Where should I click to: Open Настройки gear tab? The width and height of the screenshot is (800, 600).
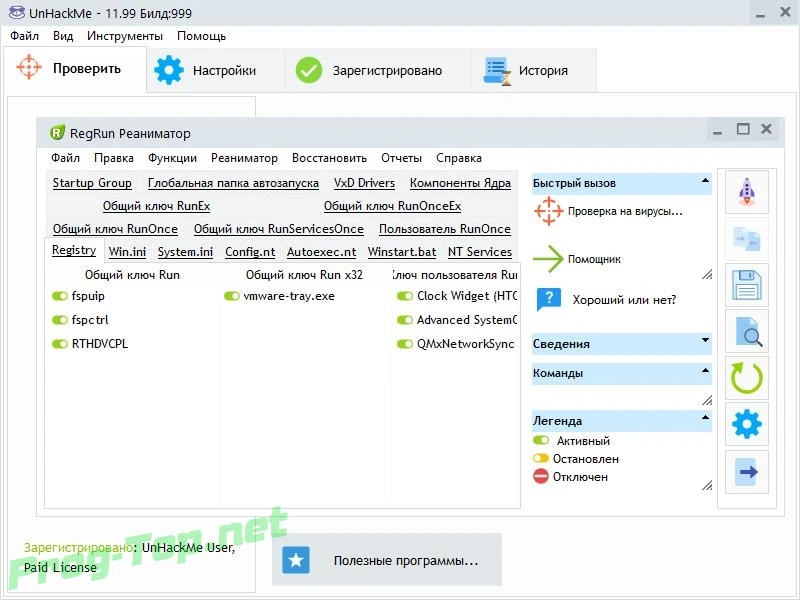click(215, 70)
